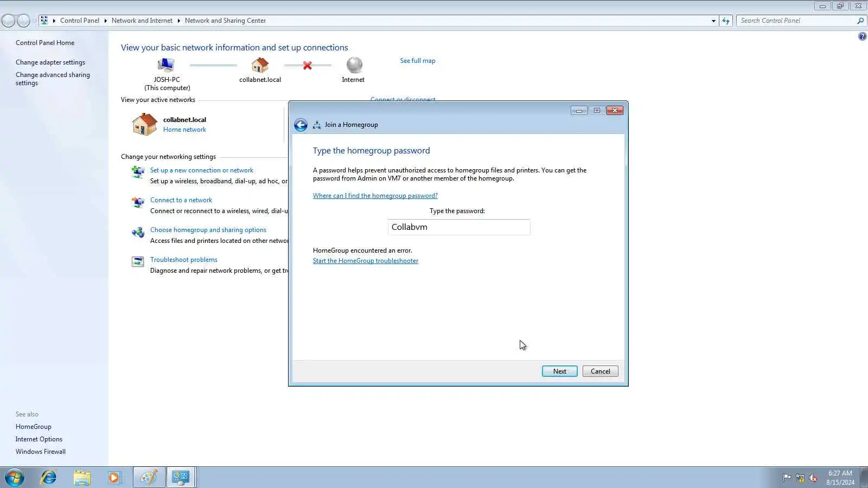This screenshot has height=488, width=868.
Task: Click the network tray icon
Action: [x=800, y=478]
